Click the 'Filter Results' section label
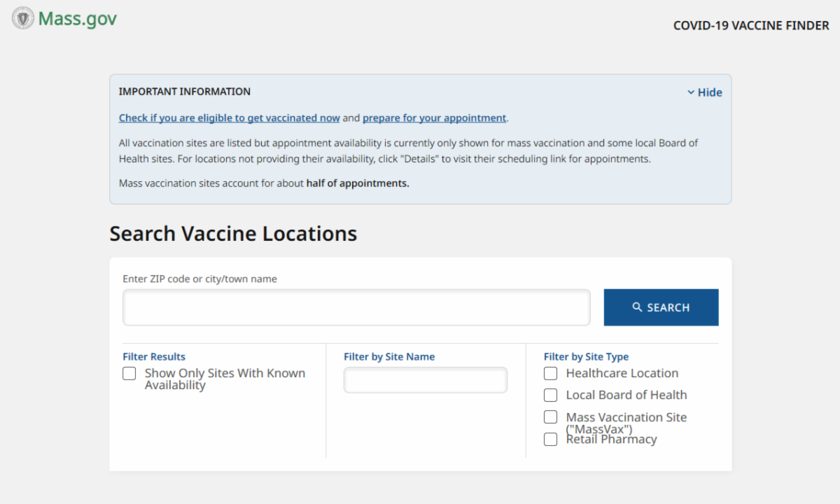 tap(154, 357)
